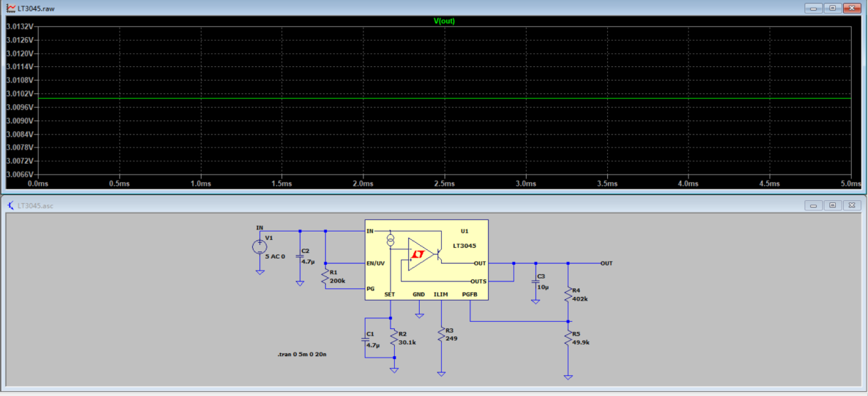Click the ground symbol under the GND pin

click(x=420, y=314)
